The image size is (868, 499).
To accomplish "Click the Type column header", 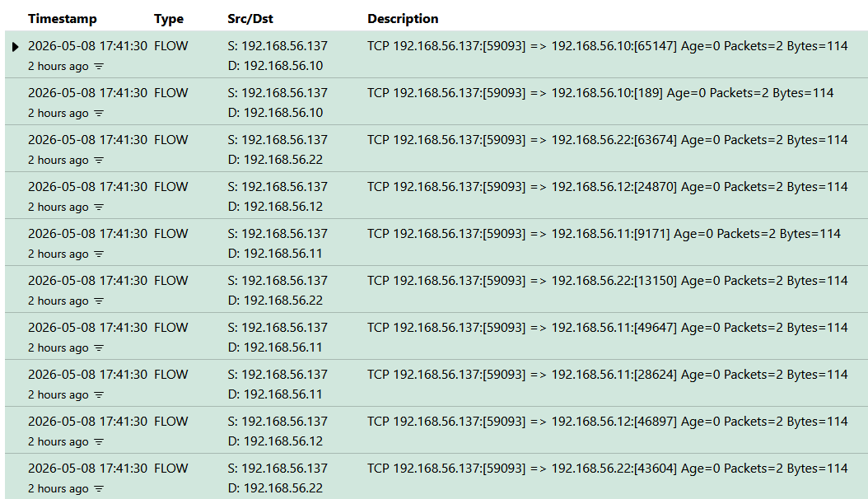I will tap(169, 19).
